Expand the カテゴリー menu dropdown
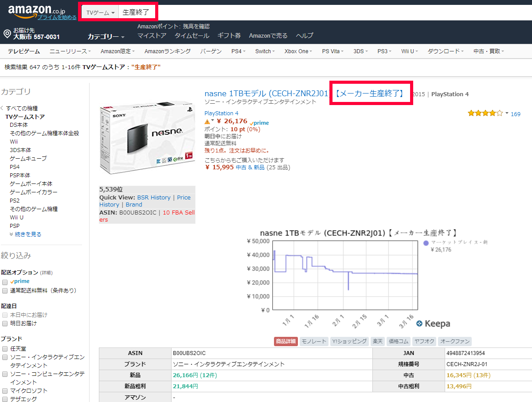This screenshot has width=532, height=402. click(106, 36)
